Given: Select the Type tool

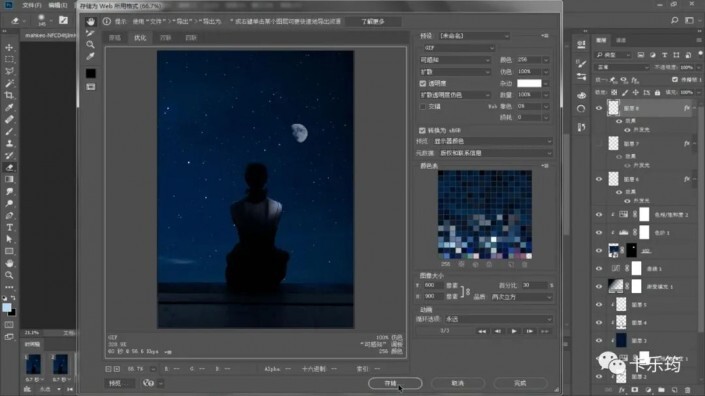Looking at the screenshot, I should 9,227.
